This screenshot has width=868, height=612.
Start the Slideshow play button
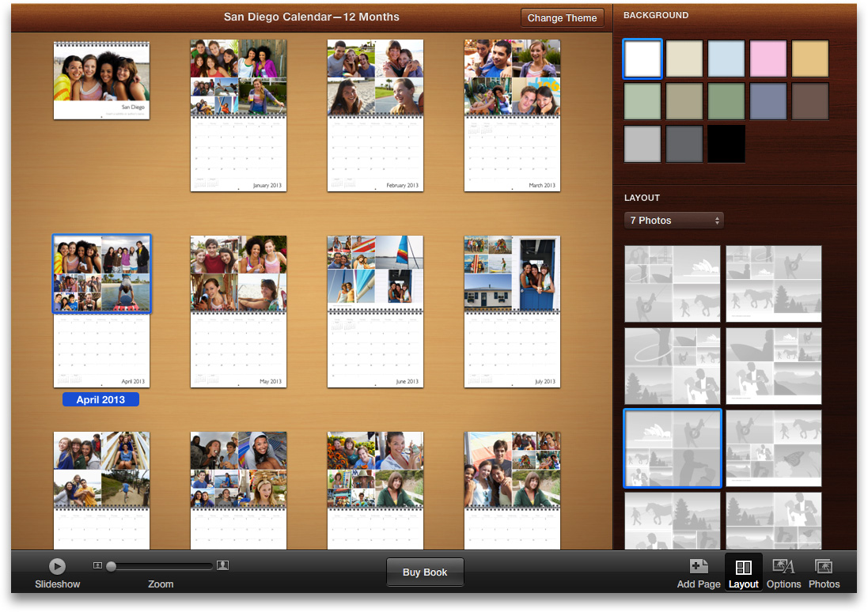pyautogui.click(x=57, y=566)
